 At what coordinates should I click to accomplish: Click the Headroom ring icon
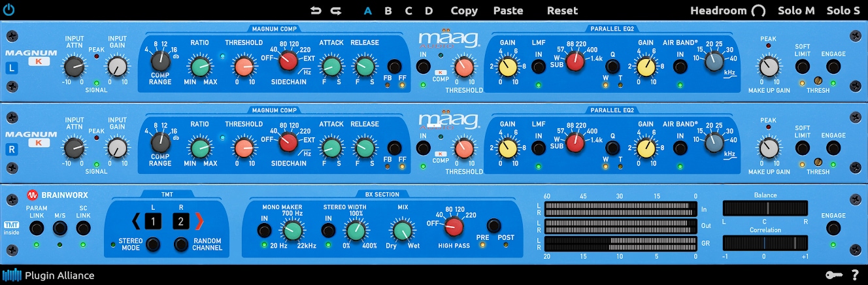[758, 10]
